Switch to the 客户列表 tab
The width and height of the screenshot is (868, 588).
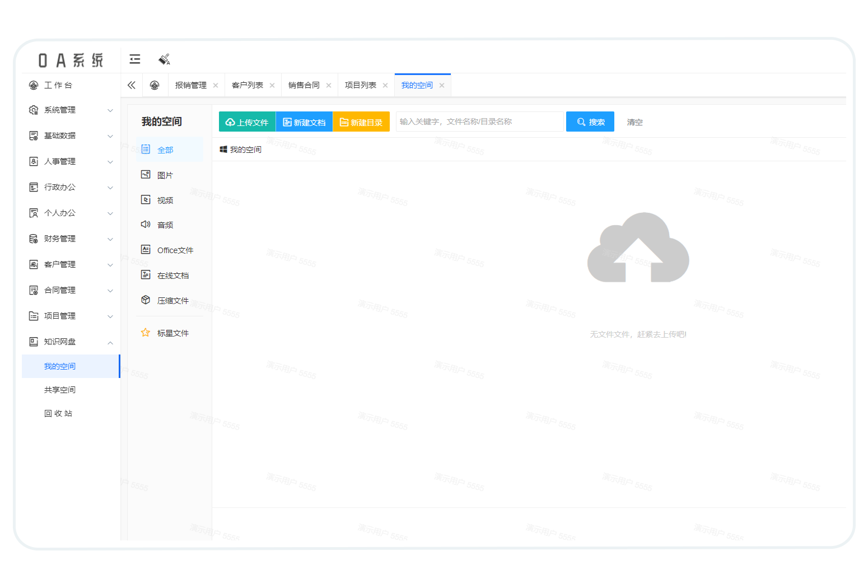(x=247, y=85)
